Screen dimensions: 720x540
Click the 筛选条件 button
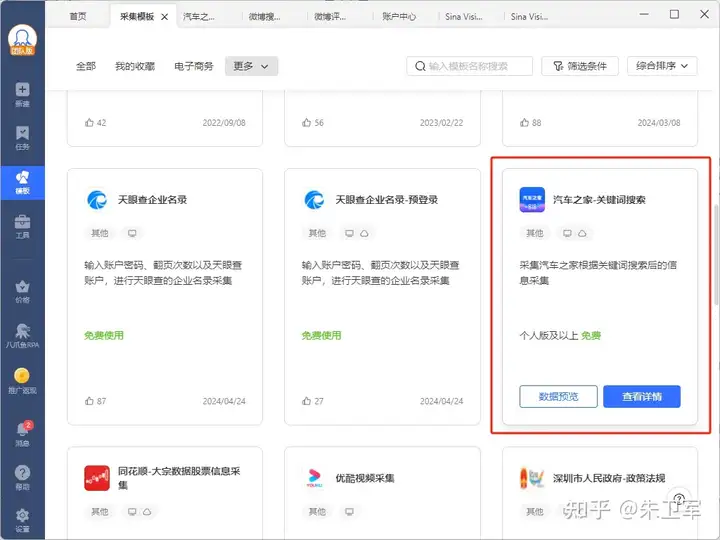coord(580,66)
